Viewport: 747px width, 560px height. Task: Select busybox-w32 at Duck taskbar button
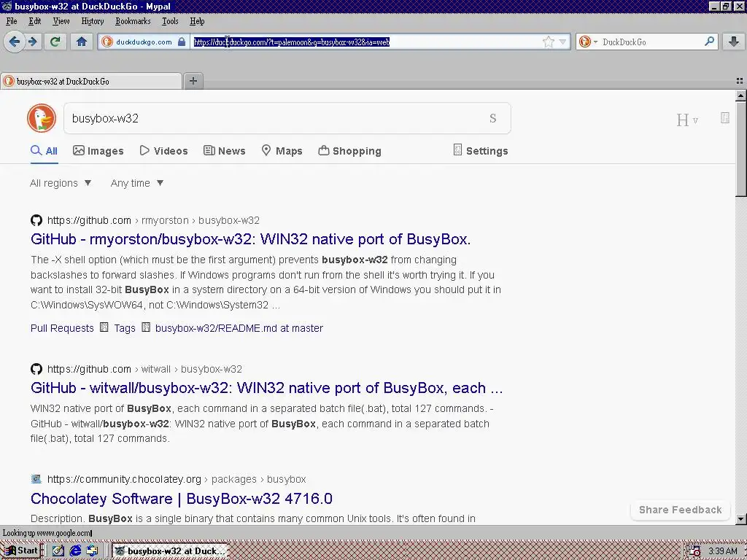pos(169,551)
